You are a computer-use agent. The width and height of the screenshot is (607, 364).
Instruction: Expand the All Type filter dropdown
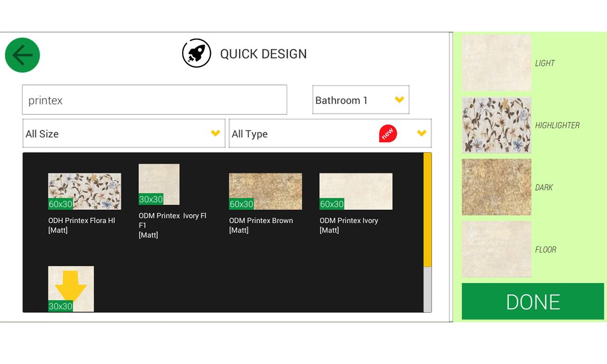point(330,134)
